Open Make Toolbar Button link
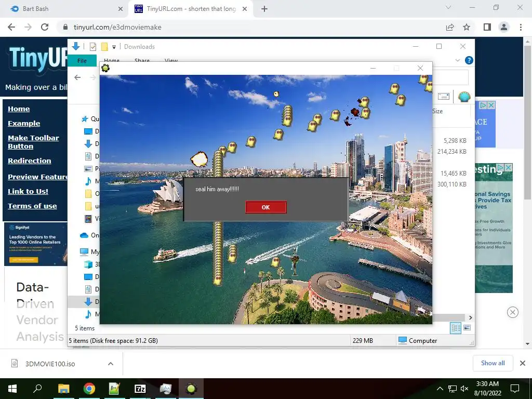532x399 pixels. (x=33, y=142)
